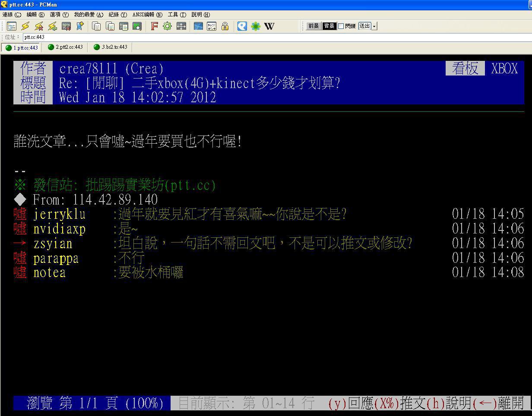Screen dimensions: 532x416
Task: Click commenter name nvidiaxp
Action: (x=59, y=229)
